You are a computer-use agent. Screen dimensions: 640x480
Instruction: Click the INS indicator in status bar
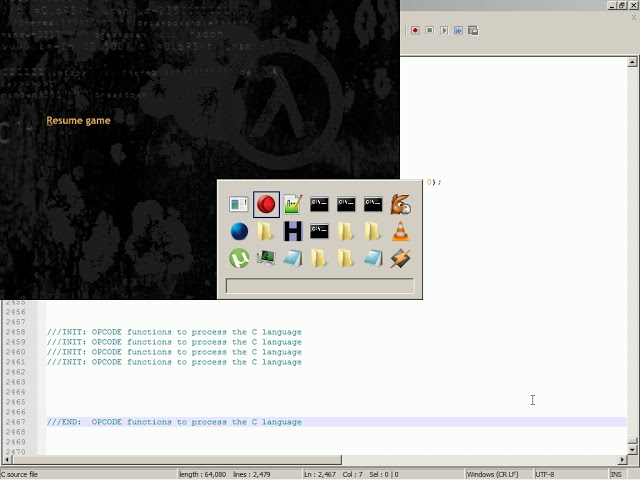click(616, 474)
